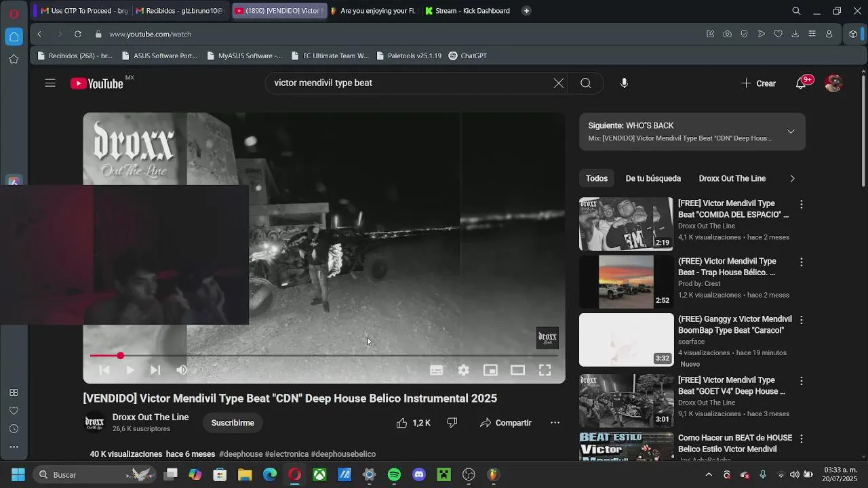This screenshot has height=488, width=868.
Task: Show hidden tray icons chevron
Action: click(709, 474)
